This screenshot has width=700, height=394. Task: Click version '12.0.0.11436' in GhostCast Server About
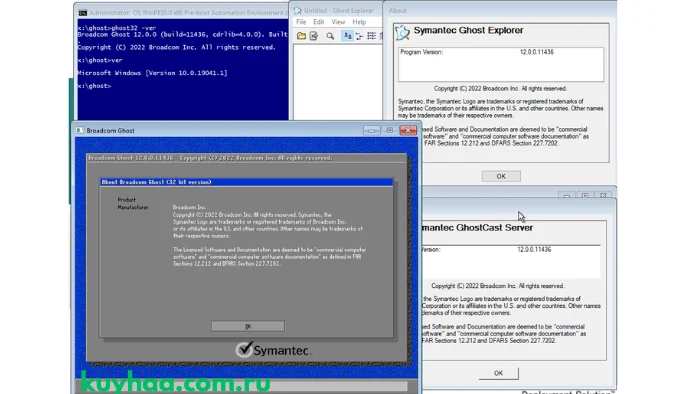point(534,249)
